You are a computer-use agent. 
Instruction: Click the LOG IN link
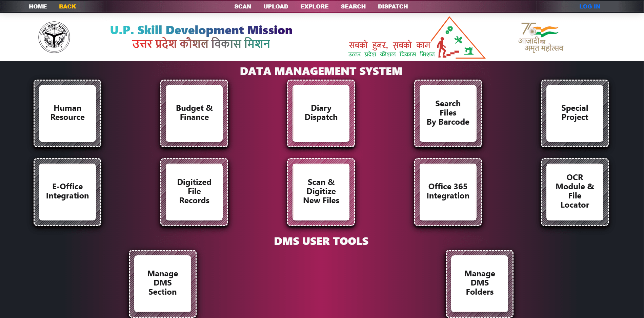pyautogui.click(x=590, y=6)
